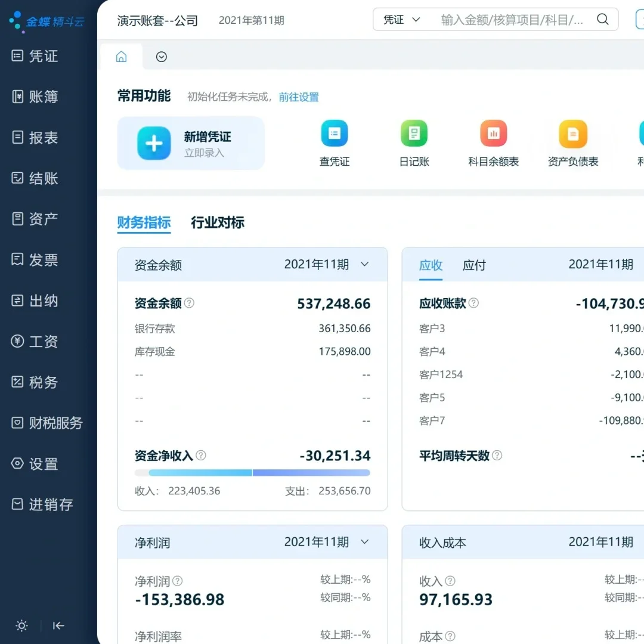Click the income versus expense progress bar
The width and height of the screenshot is (644, 644).
[252, 472]
